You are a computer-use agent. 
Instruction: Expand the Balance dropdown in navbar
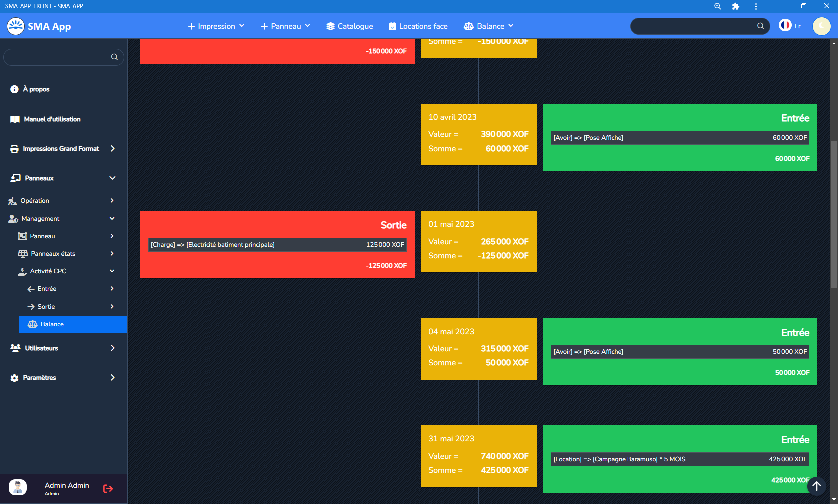pyautogui.click(x=488, y=26)
